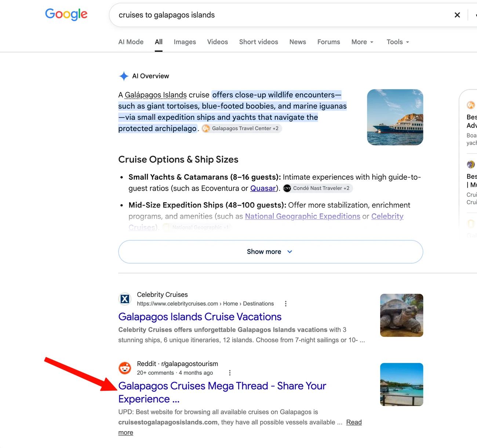Clear the search box with X

457,15
